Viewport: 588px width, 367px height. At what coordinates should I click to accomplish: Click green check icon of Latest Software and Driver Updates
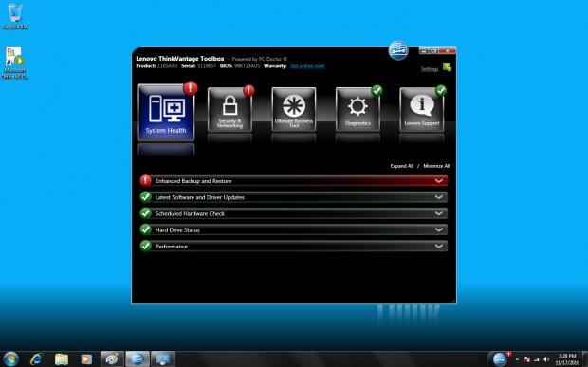tap(145, 197)
